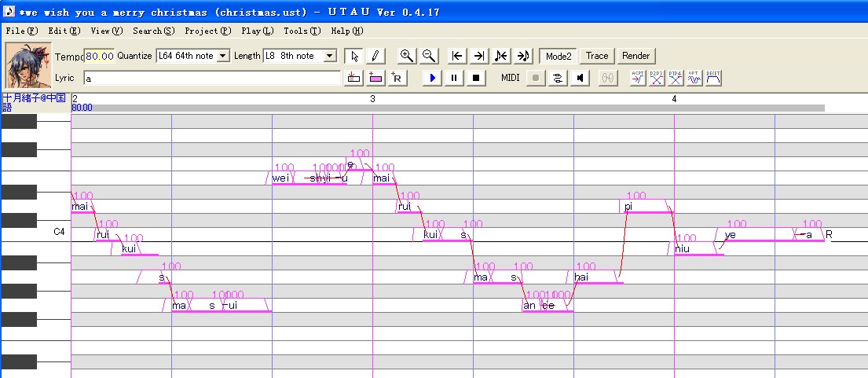This screenshot has width=868, height=378.
Task: Apply P1P4 crossfade preset
Action: (x=676, y=78)
